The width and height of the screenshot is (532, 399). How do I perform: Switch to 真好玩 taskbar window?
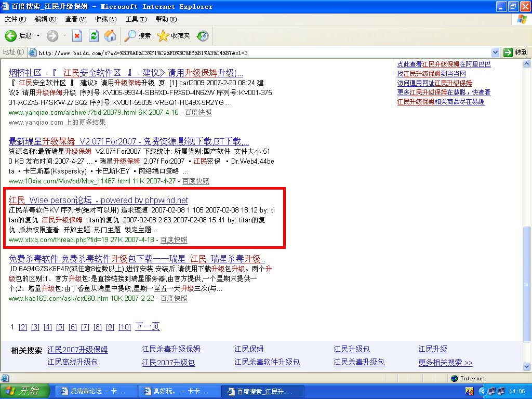[x=179, y=392]
